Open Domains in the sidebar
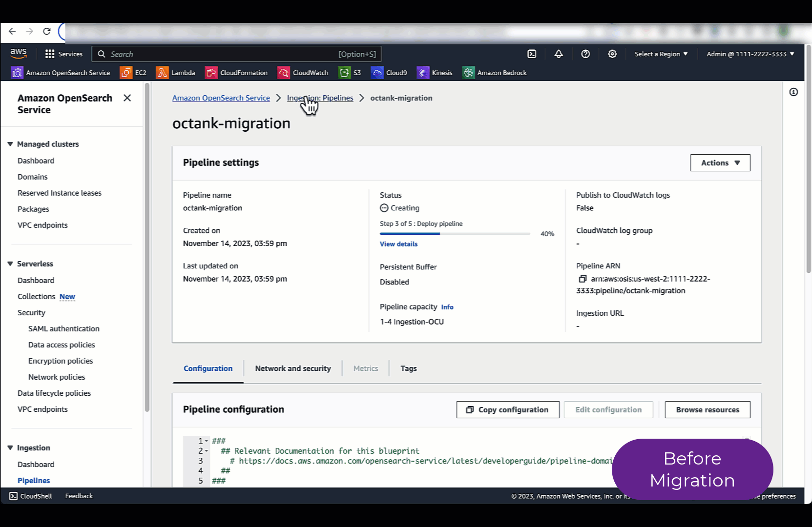 pos(33,177)
